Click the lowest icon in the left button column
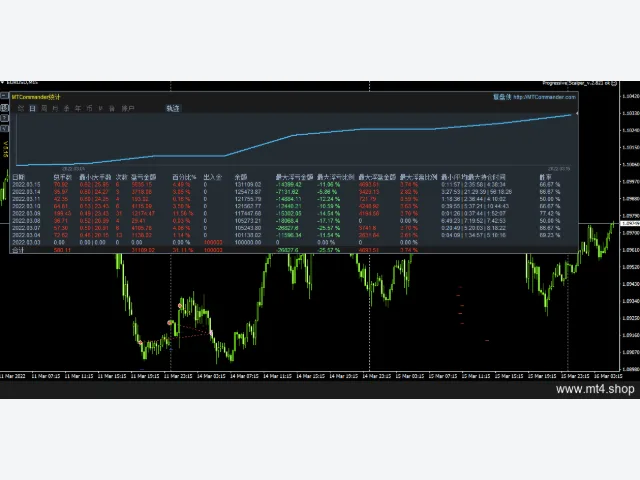Screen dimensions: 640x480 [4, 129]
